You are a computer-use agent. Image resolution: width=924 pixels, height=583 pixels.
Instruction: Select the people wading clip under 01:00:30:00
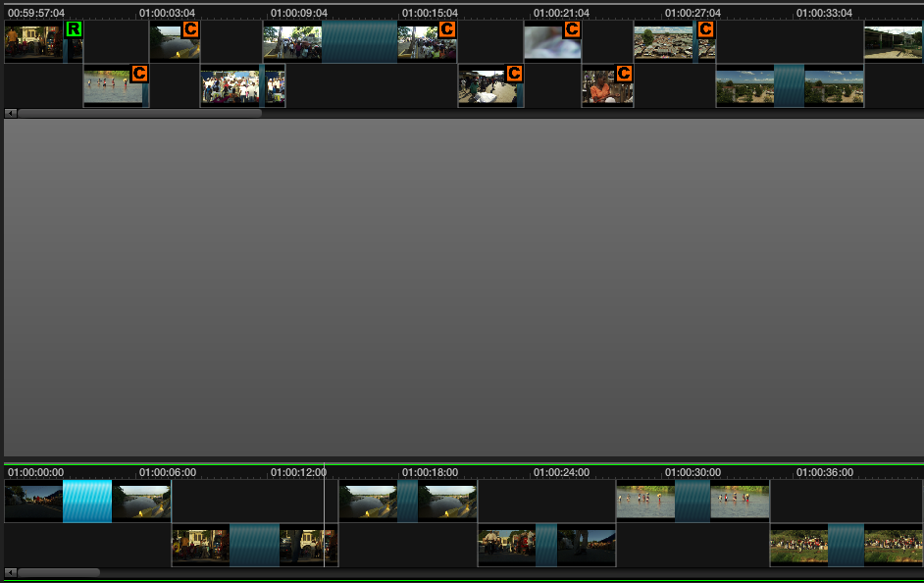click(644, 501)
